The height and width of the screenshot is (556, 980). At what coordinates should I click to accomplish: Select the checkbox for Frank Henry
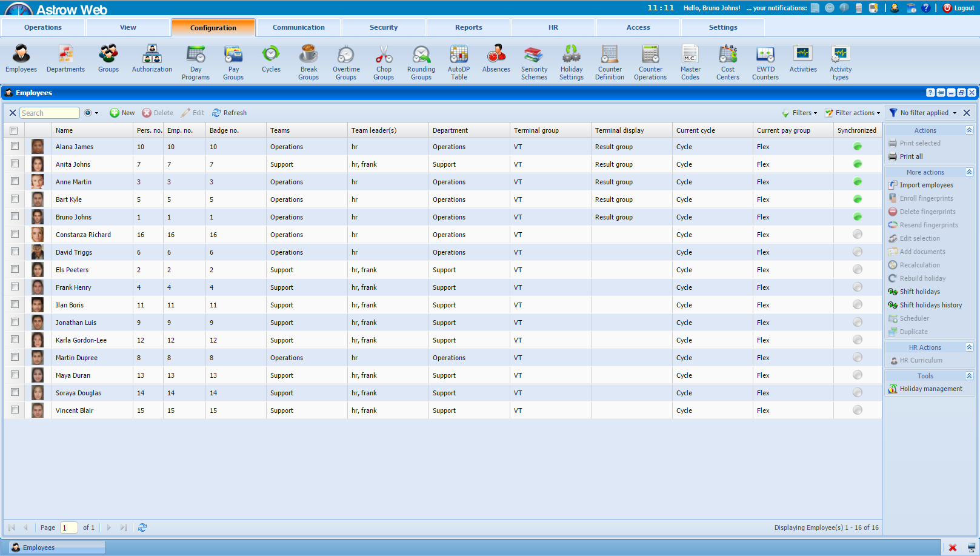[x=15, y=287]
